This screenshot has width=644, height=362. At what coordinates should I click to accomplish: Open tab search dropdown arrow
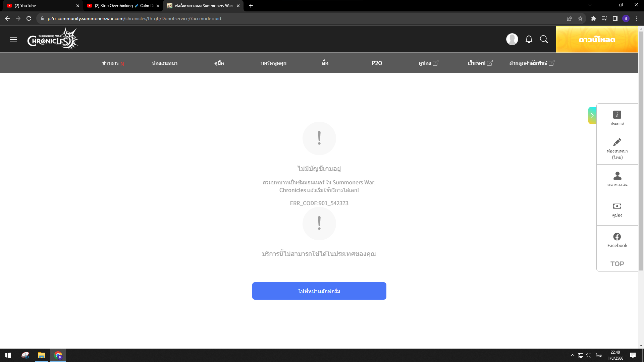pos(590,5)
